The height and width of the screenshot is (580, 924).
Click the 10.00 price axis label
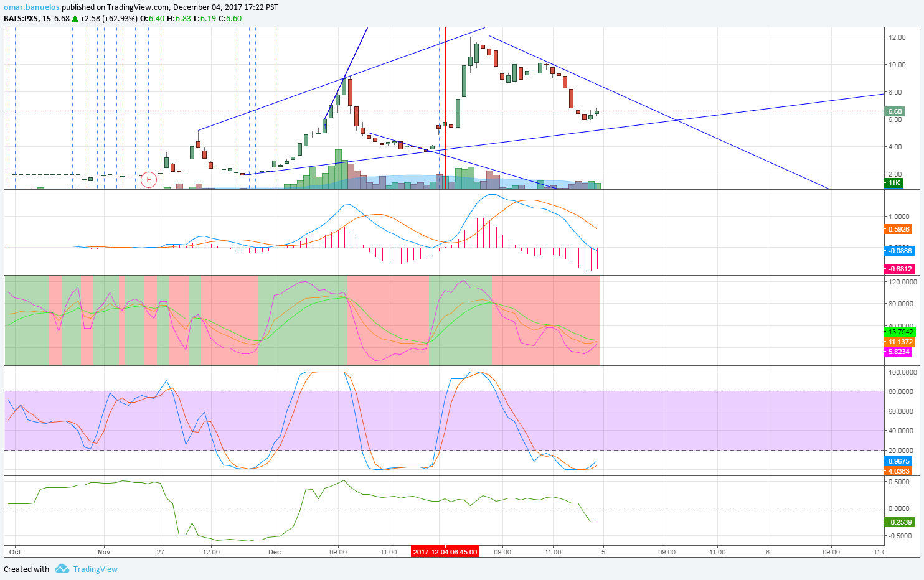897,65
